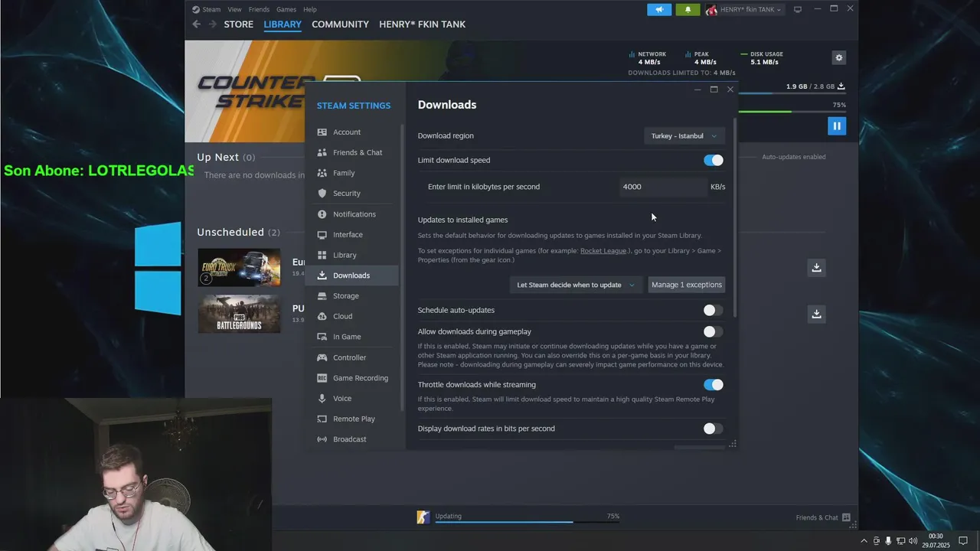Switch to the LIBRARY tab
This screenshot has height=551, width=980.
coord(283,24)
